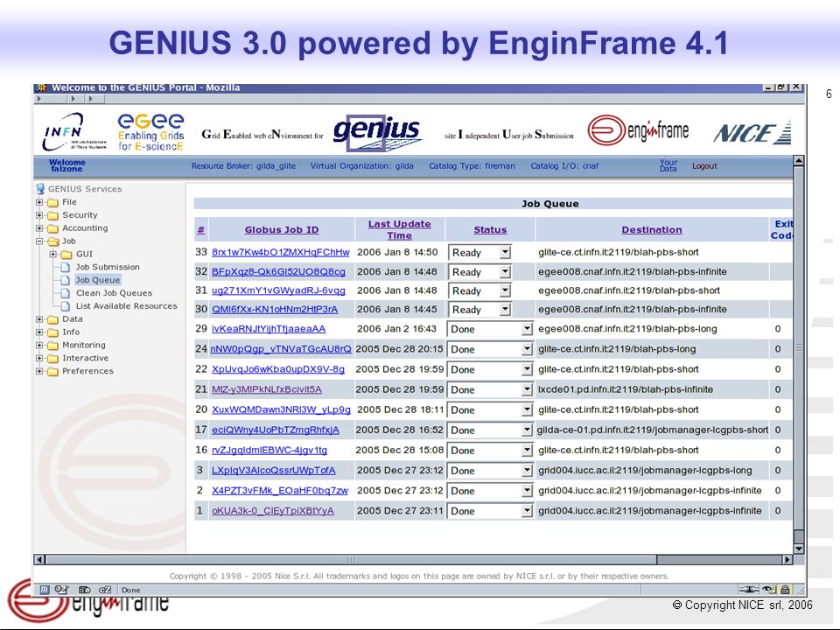This screenshot has height=630, width=840.
Task: Click the vertical scrollbar down arrow
Action: click(799, 549)
